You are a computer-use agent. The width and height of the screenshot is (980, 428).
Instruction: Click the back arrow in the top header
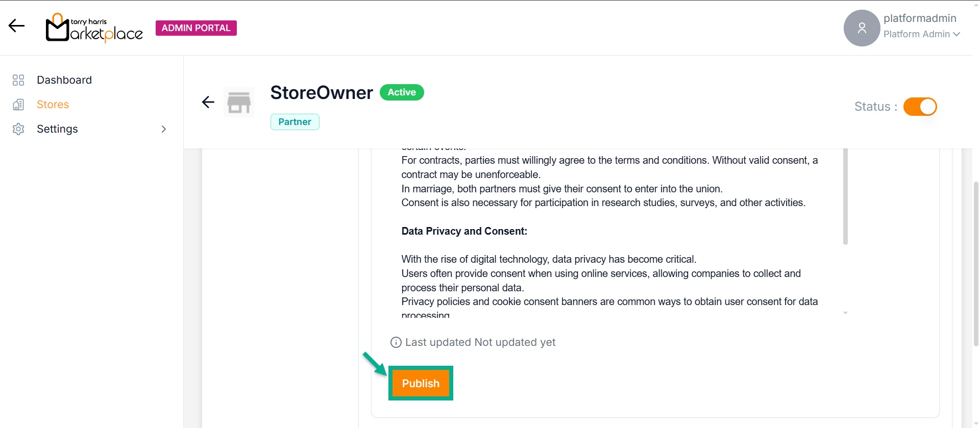[x=16, y=26]
